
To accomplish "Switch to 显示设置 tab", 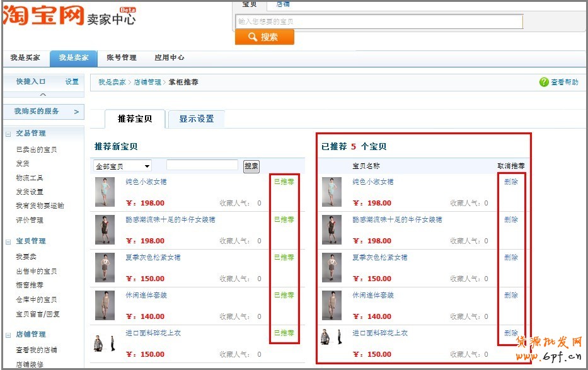I will 197,119.
